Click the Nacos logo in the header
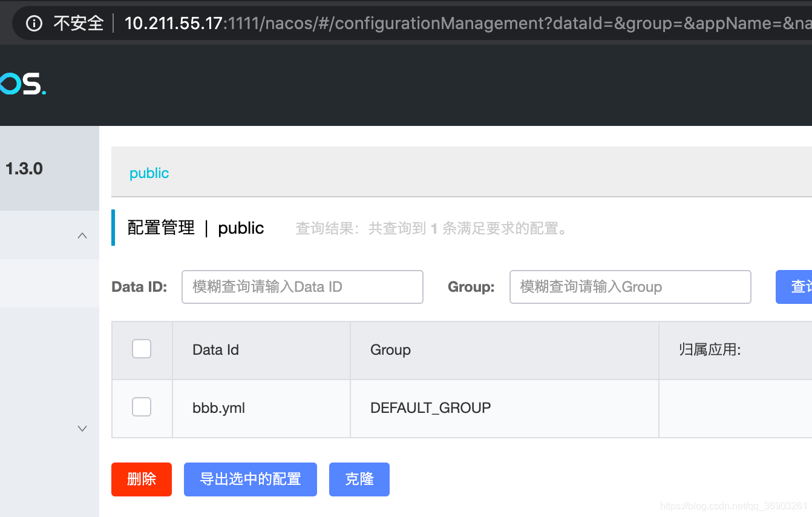 [x=23, y=83]
